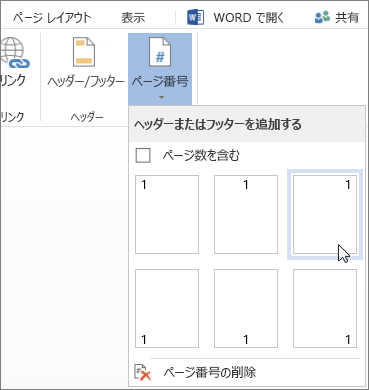Click the ページ番号の削除 menu entry
Screen dimensions: 369x390
247,372
